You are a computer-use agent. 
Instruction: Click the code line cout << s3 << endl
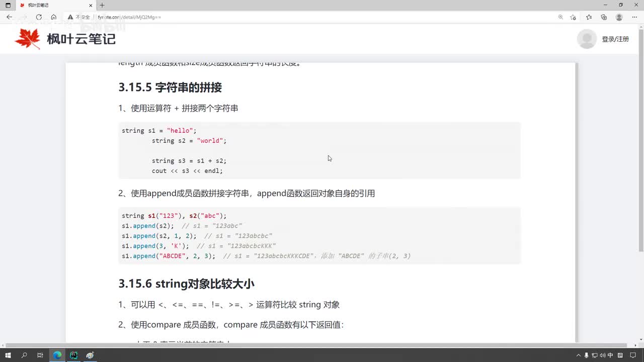(x=187, y=171)
